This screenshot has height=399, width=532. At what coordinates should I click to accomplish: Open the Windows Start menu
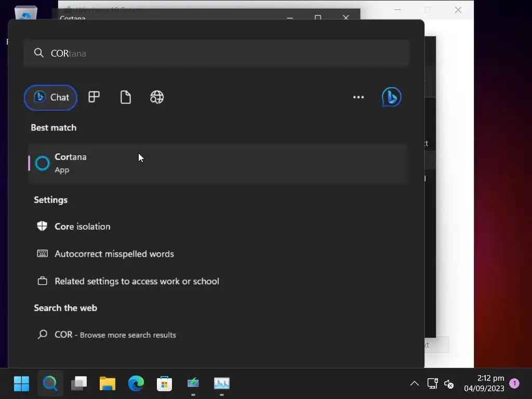click(21, 384)
